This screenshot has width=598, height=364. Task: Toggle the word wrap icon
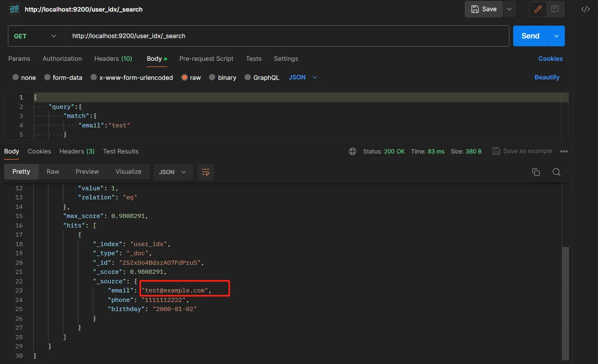click(x=205, y=172)
